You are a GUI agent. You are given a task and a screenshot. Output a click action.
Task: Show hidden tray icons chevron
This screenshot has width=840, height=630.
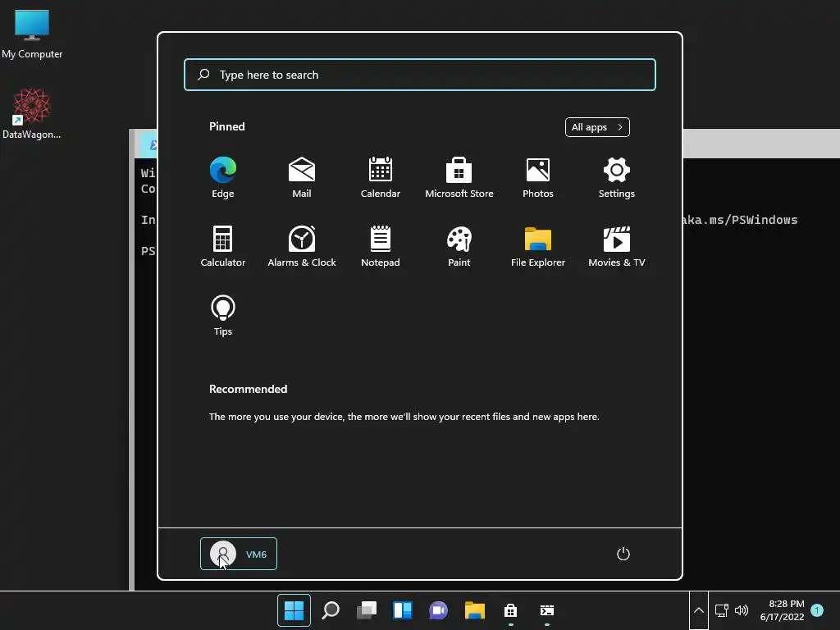699,610
